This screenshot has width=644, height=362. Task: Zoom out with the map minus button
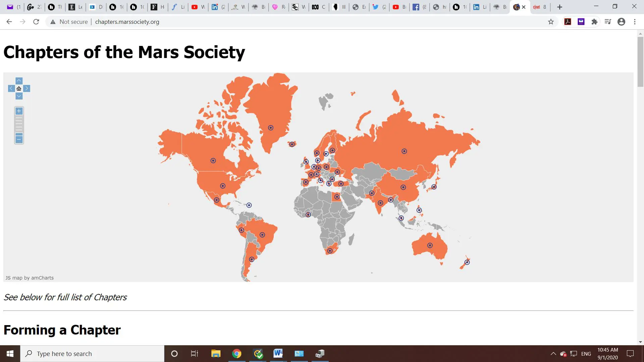pos(19,139)
